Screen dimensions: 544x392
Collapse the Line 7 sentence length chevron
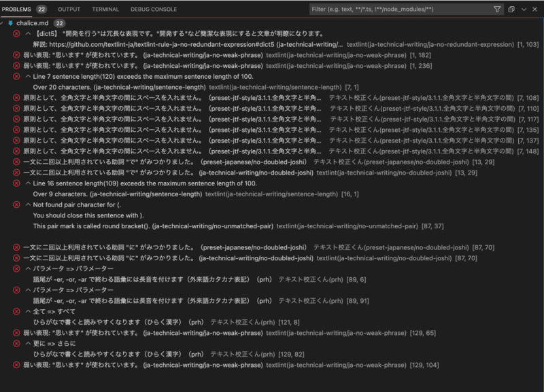click(x=28, y=76)
